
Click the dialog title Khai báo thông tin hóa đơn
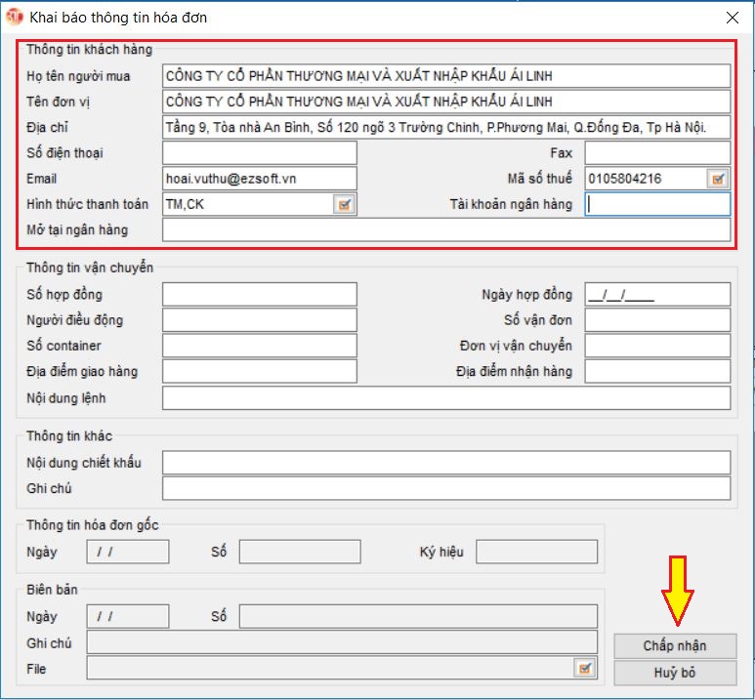[118, 18]
